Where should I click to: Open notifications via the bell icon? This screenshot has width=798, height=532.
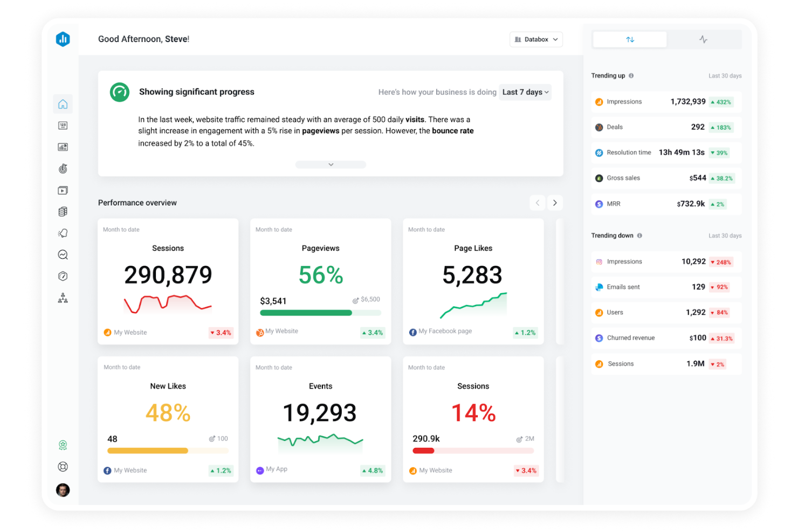pos(63,233)
